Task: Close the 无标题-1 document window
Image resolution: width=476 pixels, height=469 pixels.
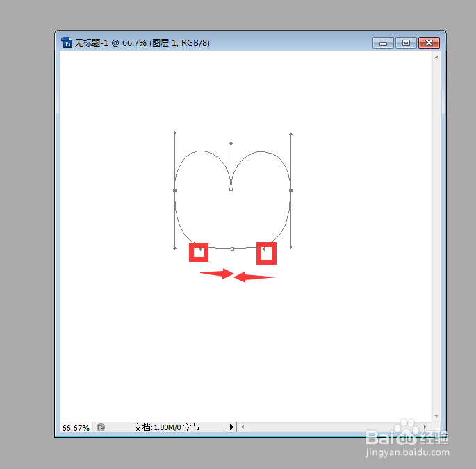Action: [429, 43]
